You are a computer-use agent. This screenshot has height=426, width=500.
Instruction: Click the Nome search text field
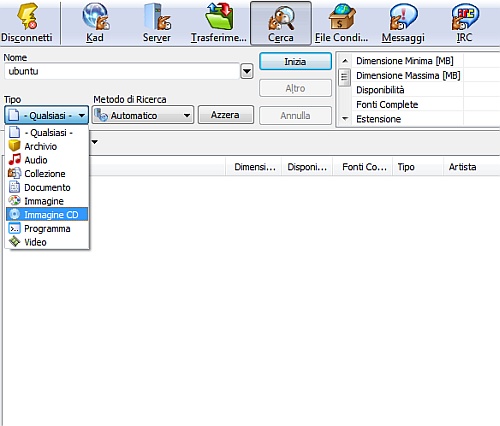tap(122, 71)
